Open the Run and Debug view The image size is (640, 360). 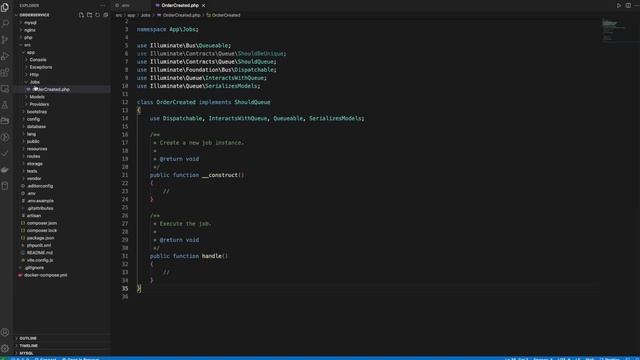tap(5, 56)
